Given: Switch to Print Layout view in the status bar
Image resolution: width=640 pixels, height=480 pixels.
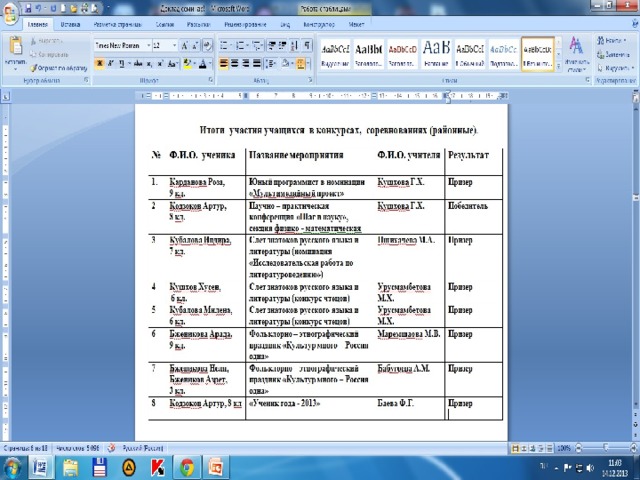Looking at the screenshot, I should 515,449.
